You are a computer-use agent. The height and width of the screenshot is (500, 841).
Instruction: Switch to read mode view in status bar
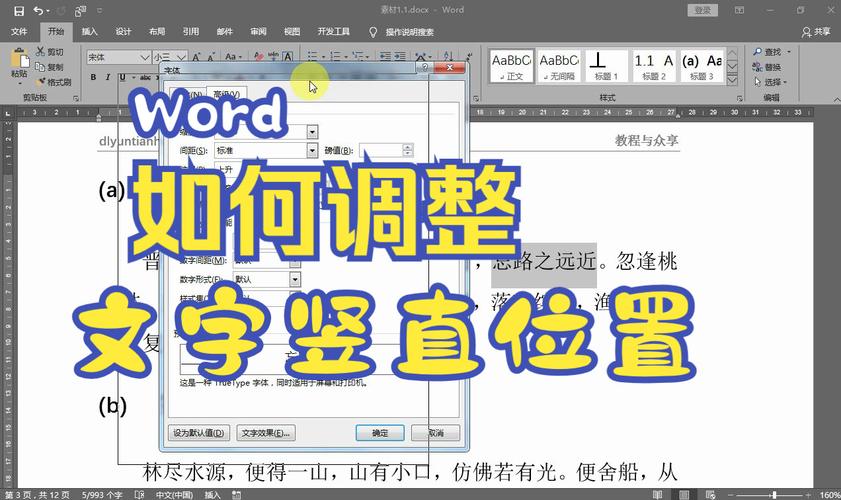[658, 494]
